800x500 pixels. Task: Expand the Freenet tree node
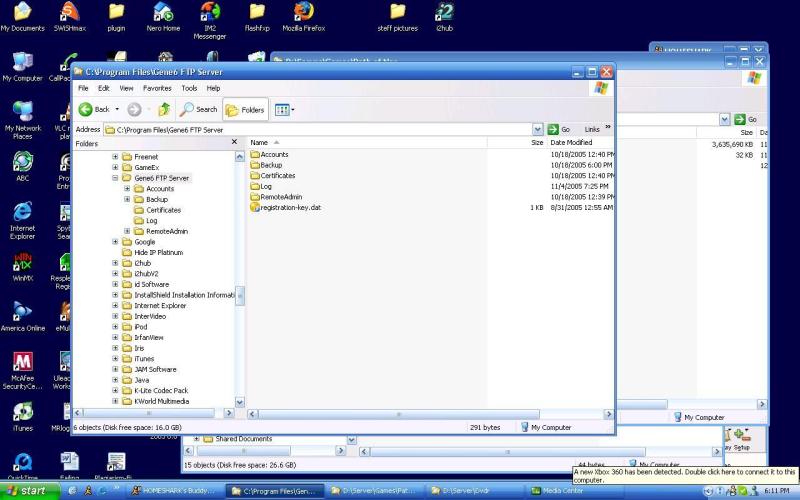(x=115, y=157)
